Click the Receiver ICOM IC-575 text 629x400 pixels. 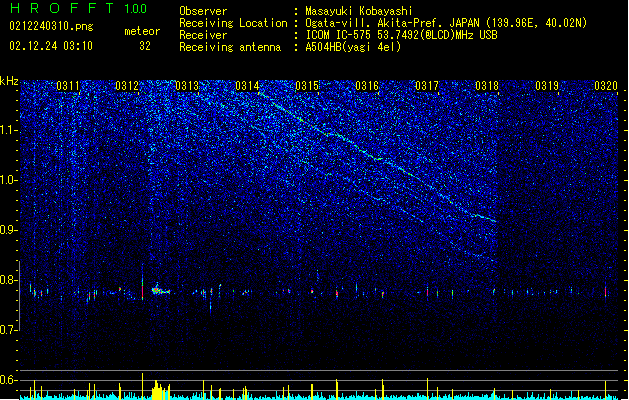click(402, 35)
